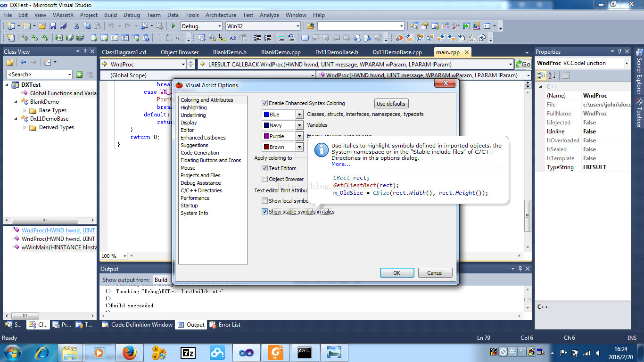
Task: Click the green Start Debugging arrow
Action: click(x=173, y=26)
